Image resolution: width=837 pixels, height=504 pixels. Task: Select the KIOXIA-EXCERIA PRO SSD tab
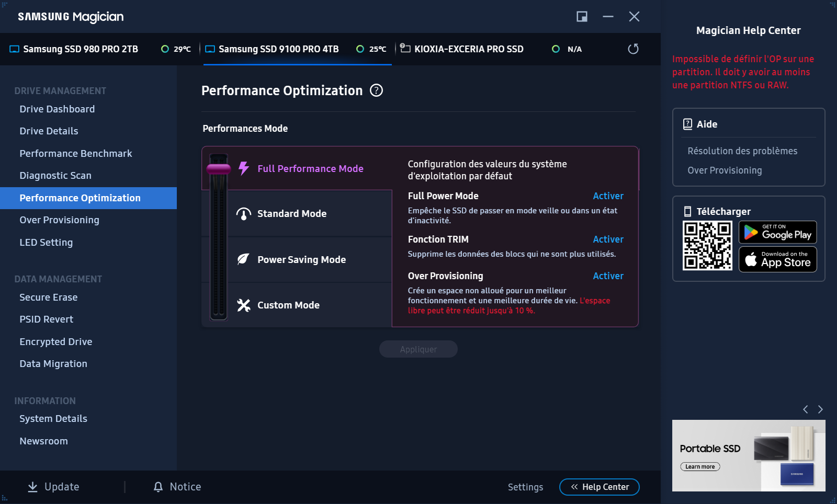coord(469,49)
